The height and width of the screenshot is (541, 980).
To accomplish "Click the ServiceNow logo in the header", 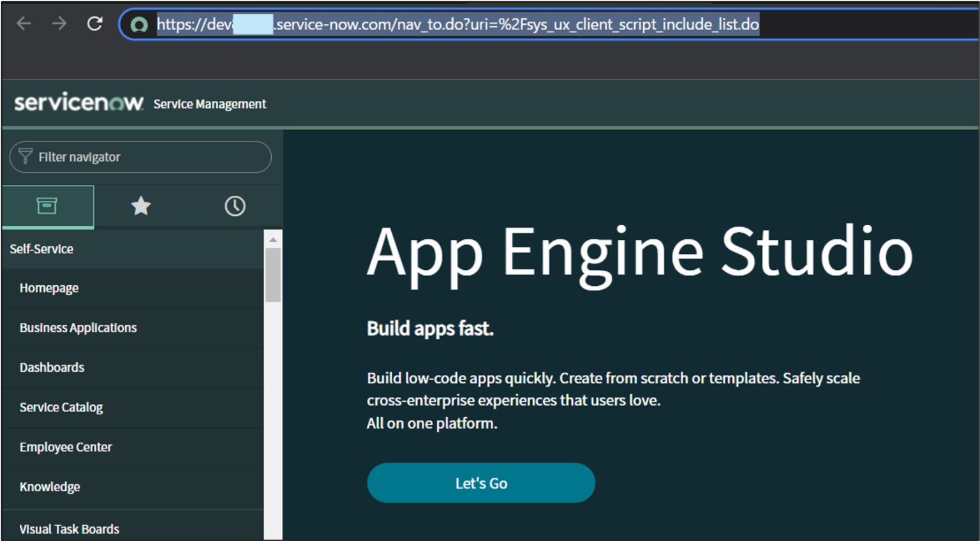I will [78, 102].
